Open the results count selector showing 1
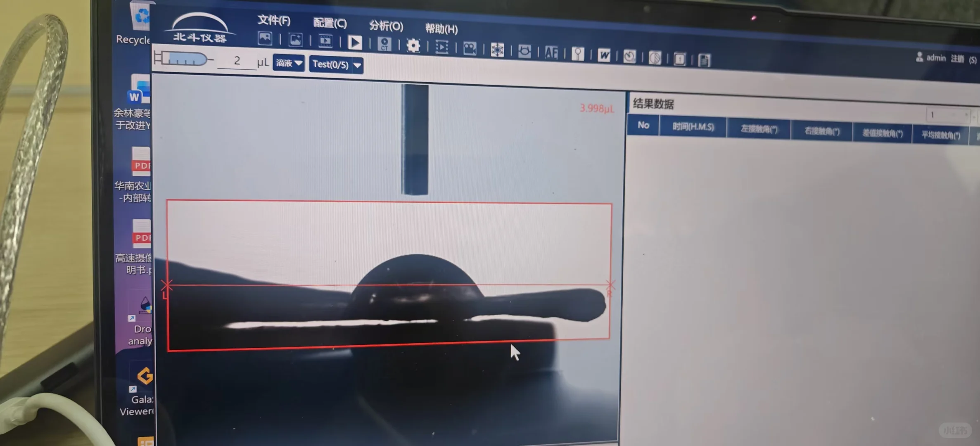 (x=947, y=114)
